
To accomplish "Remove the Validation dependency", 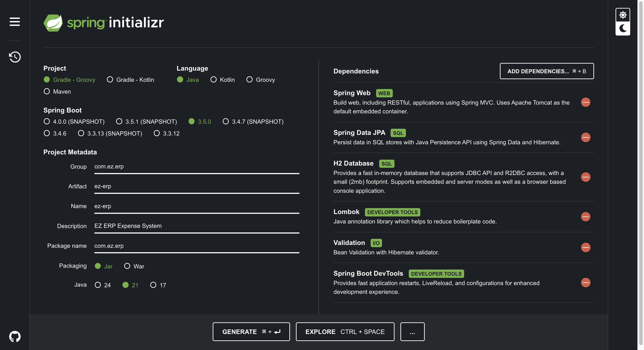I will click(586, 247).
